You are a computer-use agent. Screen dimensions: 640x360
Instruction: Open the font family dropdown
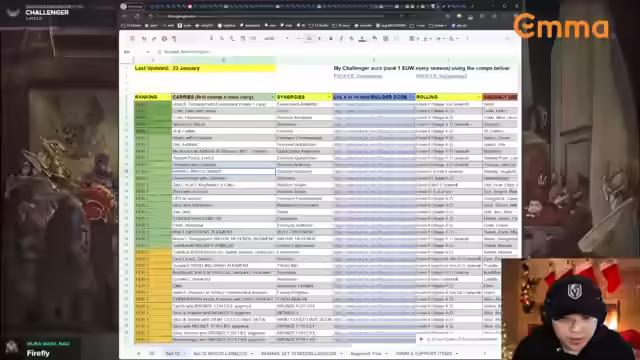[276, 38]
